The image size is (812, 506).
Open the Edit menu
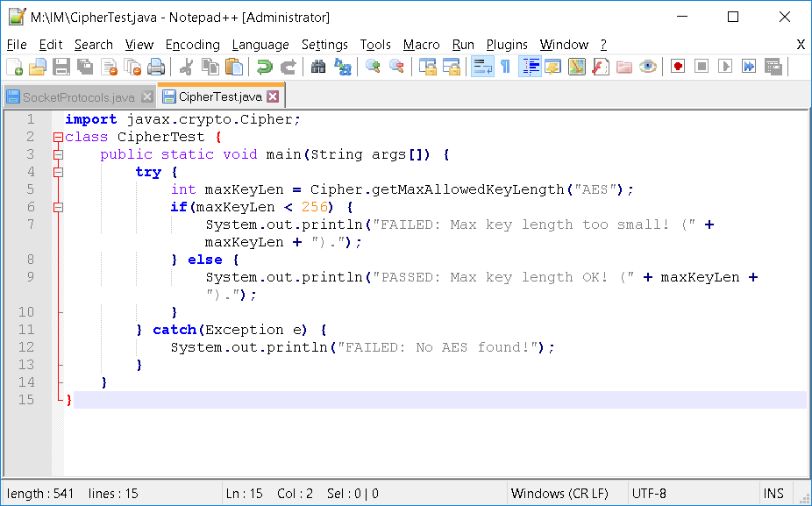point(51,45)
